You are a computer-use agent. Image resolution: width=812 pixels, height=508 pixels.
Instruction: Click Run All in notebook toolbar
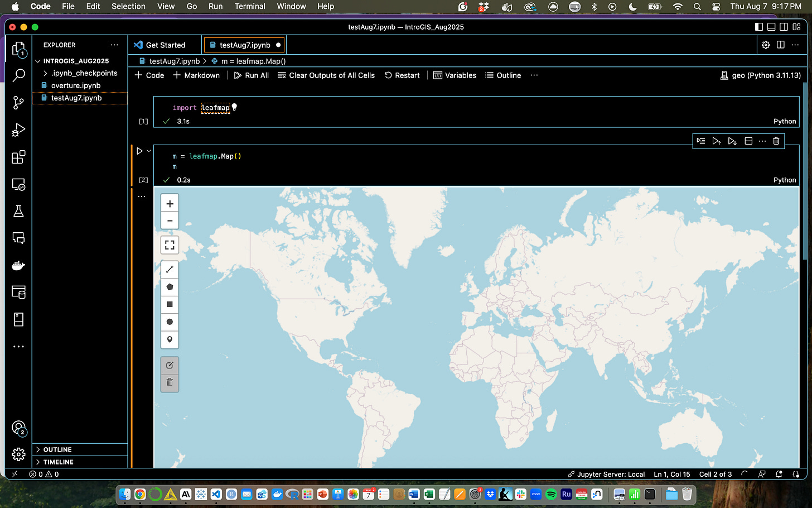[252, 75]
